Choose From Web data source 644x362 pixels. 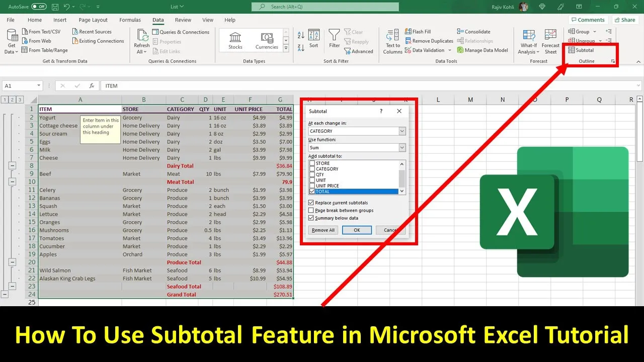pos(36,41)
